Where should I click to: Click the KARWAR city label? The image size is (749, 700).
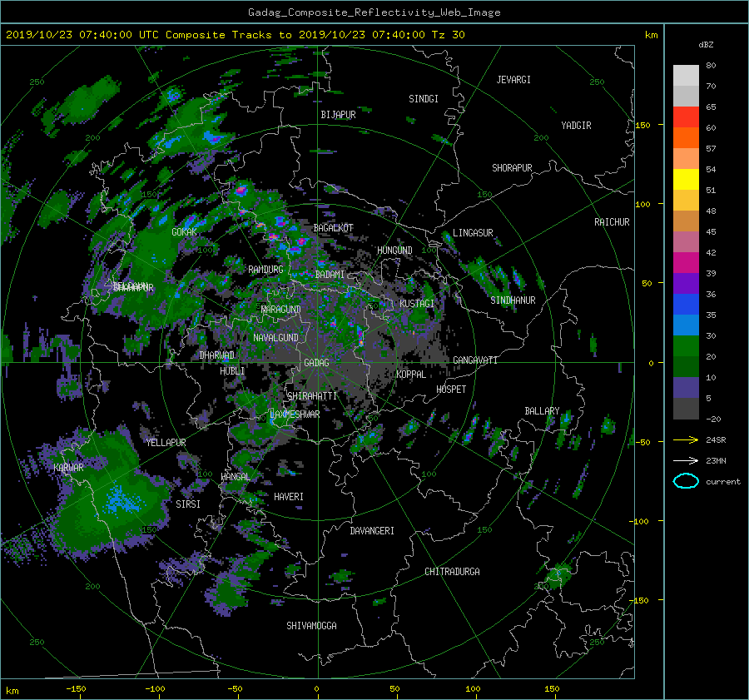(x=68, y=468)
